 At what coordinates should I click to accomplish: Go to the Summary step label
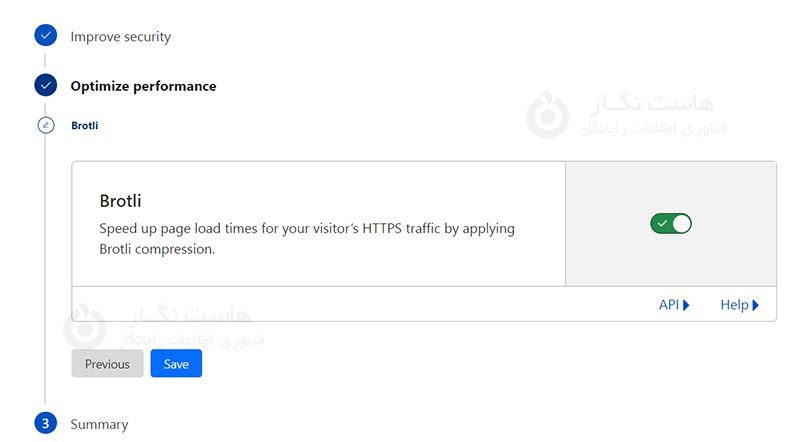(99, 424)
